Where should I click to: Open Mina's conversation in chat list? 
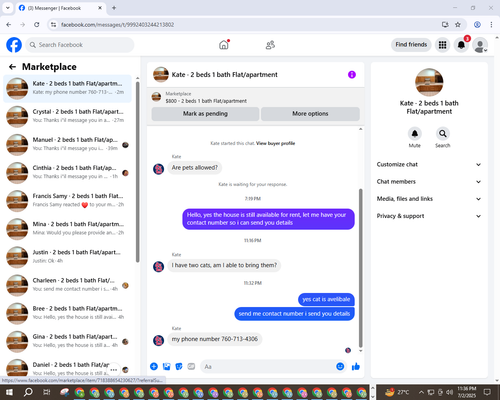tap(67, 229)
